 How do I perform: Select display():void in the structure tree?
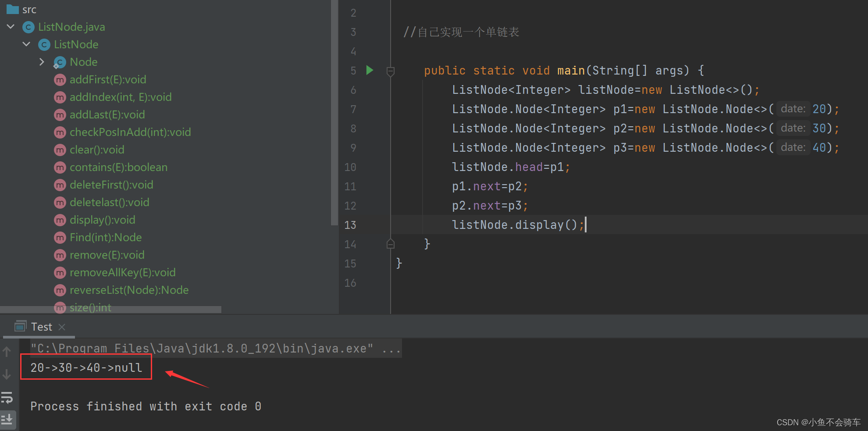pyautogui.click(x=103, y=220)
